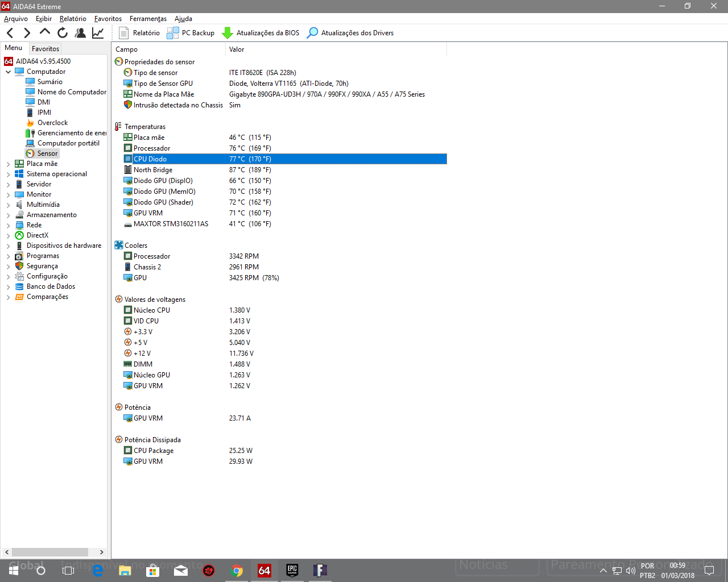Go back with the left arrow toolbar icon
The image size is (728, 582).
point(10,33)
